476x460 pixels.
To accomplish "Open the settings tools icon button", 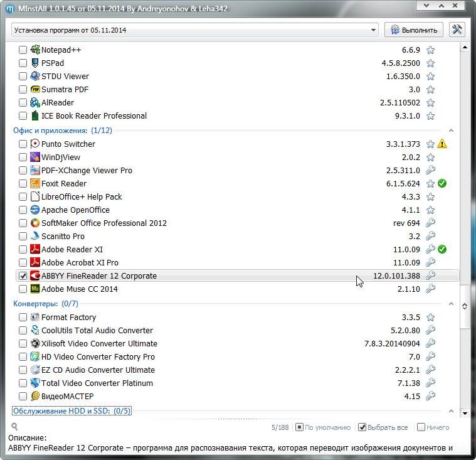I will coord(457,29).
